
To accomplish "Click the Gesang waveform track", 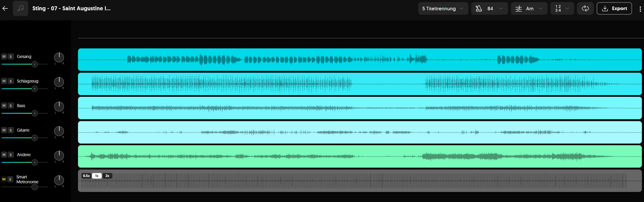I will tap(360, 59).
